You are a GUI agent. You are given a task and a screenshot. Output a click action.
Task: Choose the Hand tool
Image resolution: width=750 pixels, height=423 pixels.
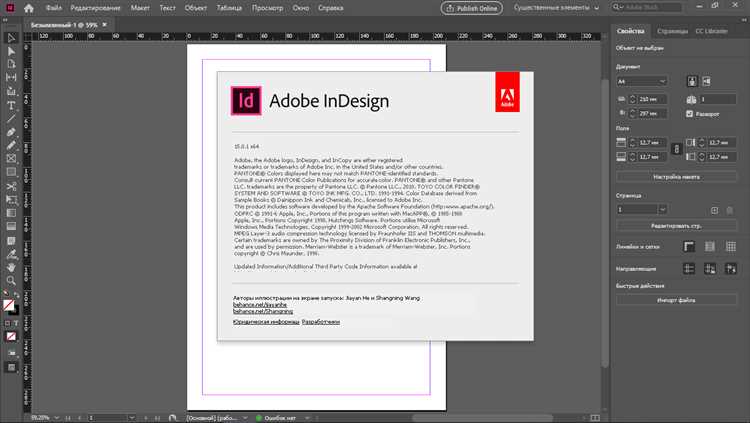(11, 267)
